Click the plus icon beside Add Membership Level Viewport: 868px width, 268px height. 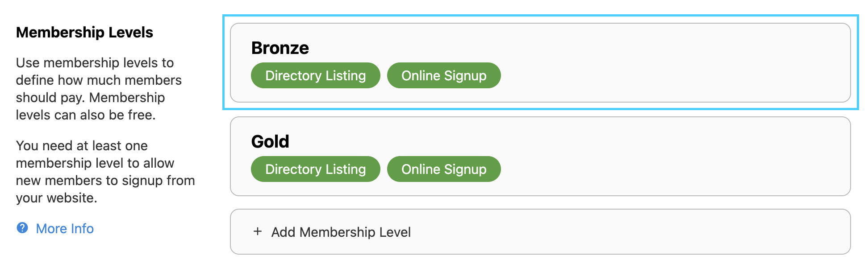click(x=258, y=231)
